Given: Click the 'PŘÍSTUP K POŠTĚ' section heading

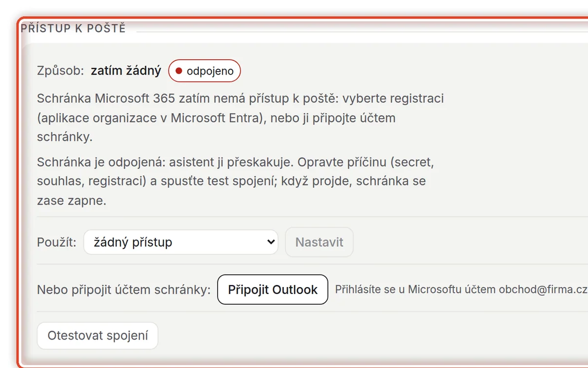Looking at the screenshot, I should tap(73, 28).
